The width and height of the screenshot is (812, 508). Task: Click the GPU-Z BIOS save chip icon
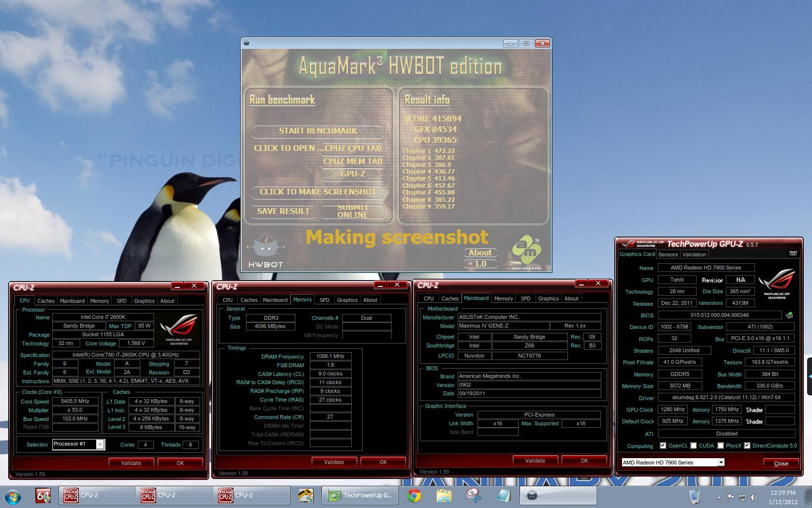(x=789, y=315)
